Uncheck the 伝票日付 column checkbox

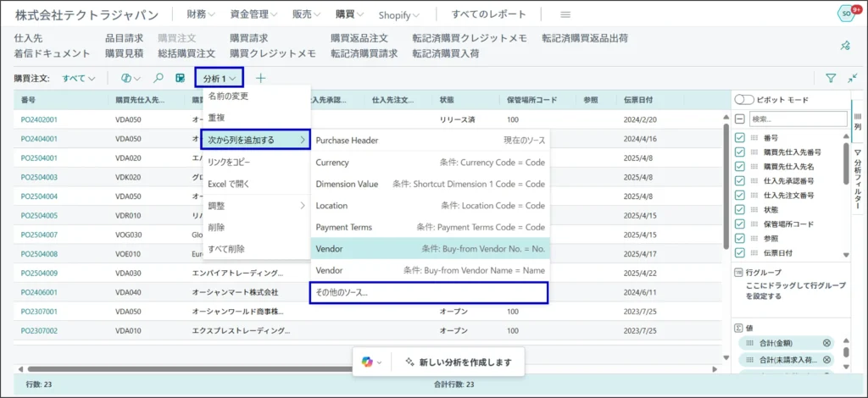pos(740,253)
